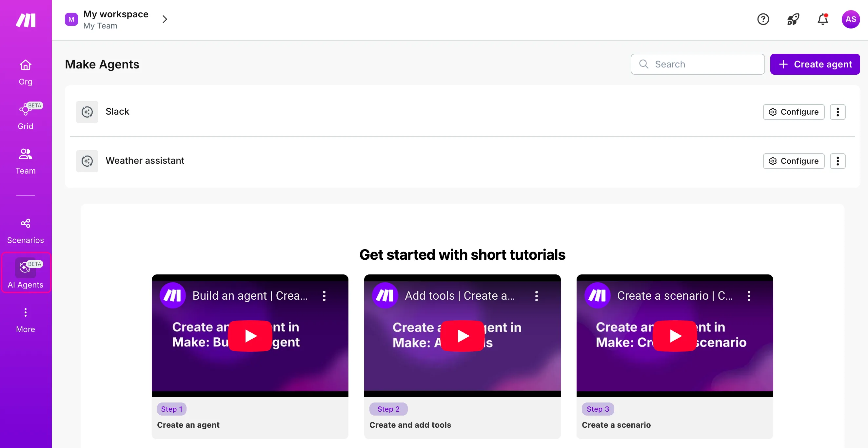This screenshot has width=868, height=448.
Task: Open the Grid beta section
Action: click(26, 116)
